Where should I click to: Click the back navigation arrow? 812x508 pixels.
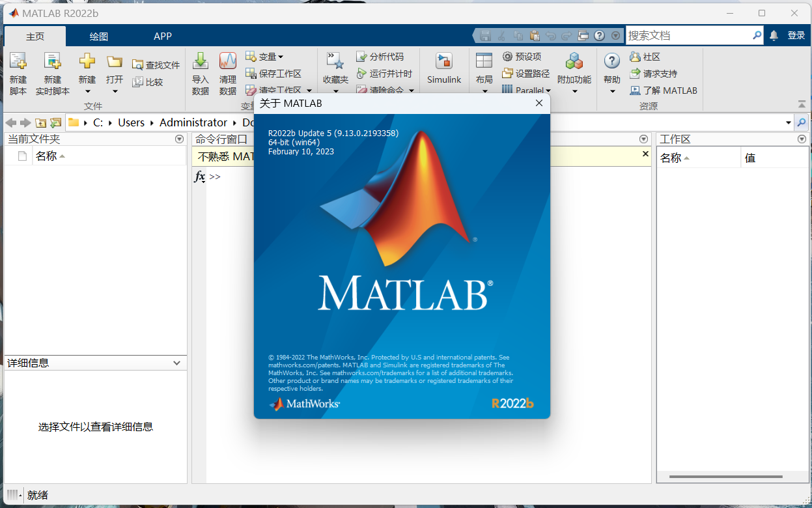coord(11,122)
